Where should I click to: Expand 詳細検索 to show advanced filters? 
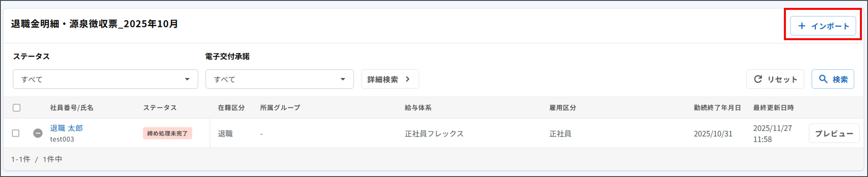click(389, 79)
